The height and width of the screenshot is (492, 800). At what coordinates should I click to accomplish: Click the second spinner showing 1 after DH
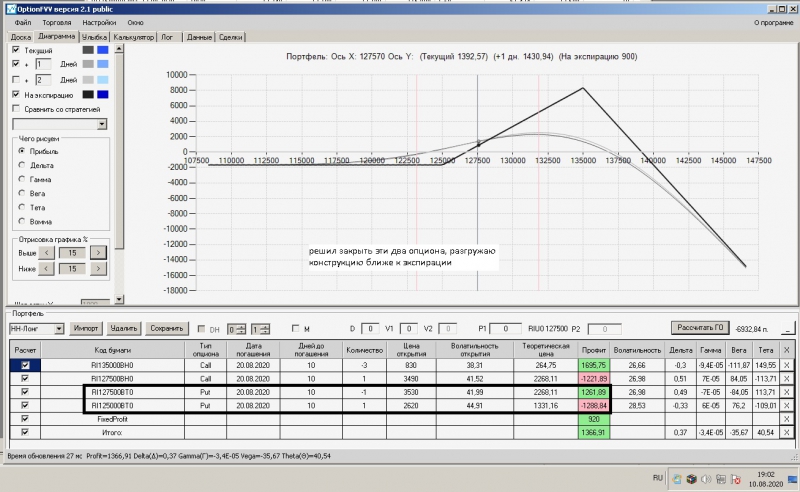260,329
